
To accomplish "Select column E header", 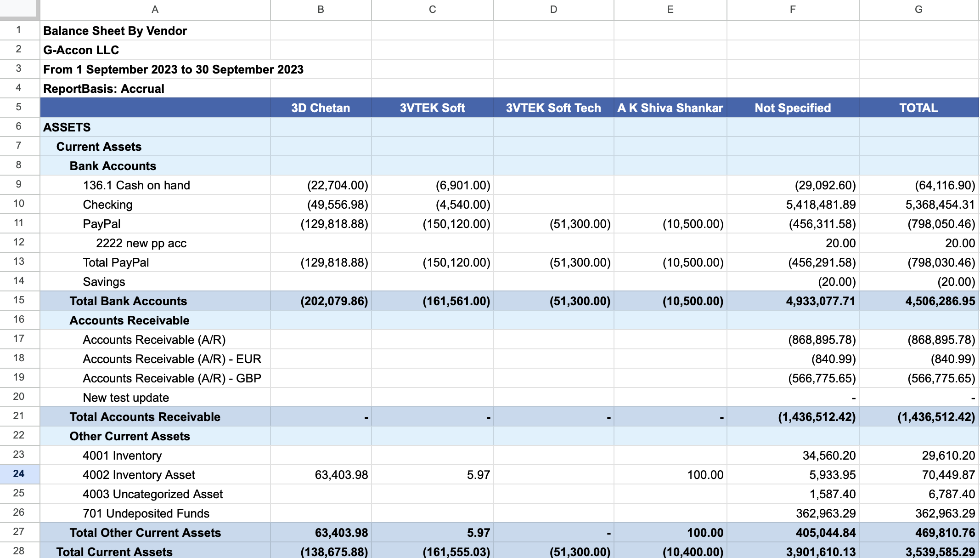I will pos(670,10).
